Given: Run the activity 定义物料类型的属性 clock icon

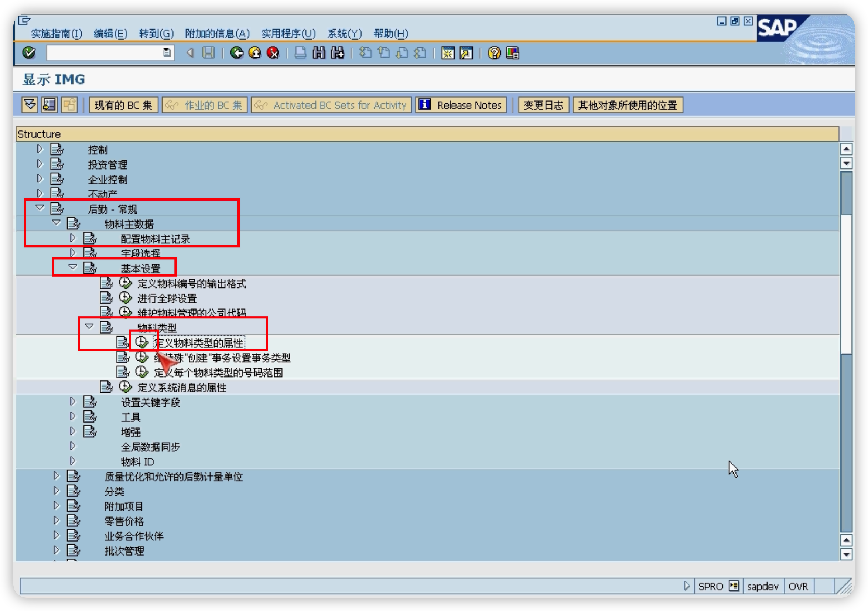Looking at the screenshot, I should pyautogui.click(x=142, y=342).
